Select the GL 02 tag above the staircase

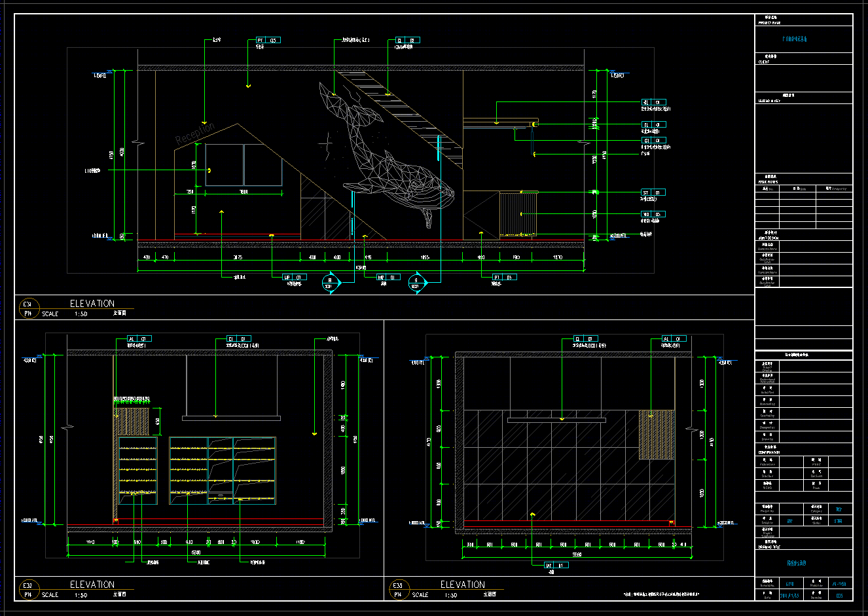[407, 40]
